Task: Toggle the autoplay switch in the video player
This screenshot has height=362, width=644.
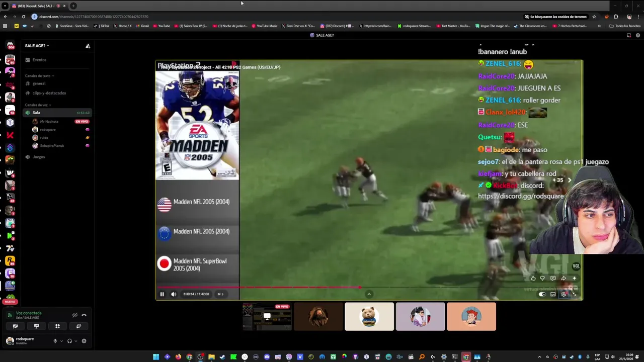Action: pos(542,294)
